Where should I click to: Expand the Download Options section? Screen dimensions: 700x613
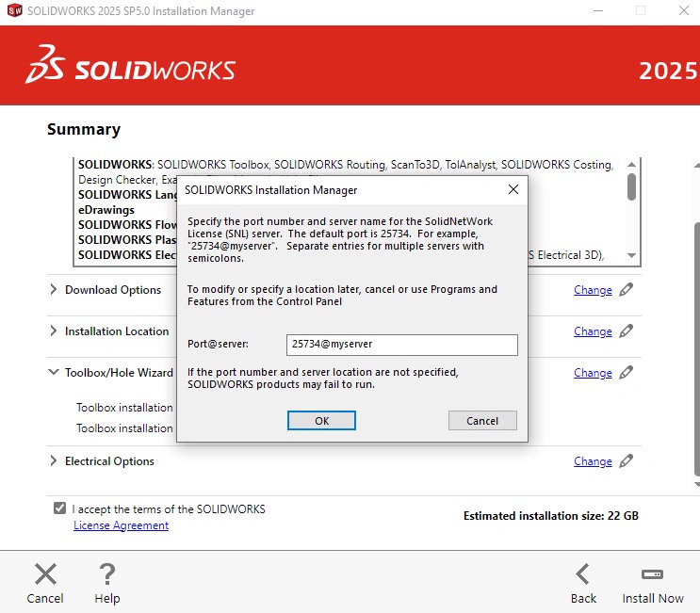[x=54, y=289]
